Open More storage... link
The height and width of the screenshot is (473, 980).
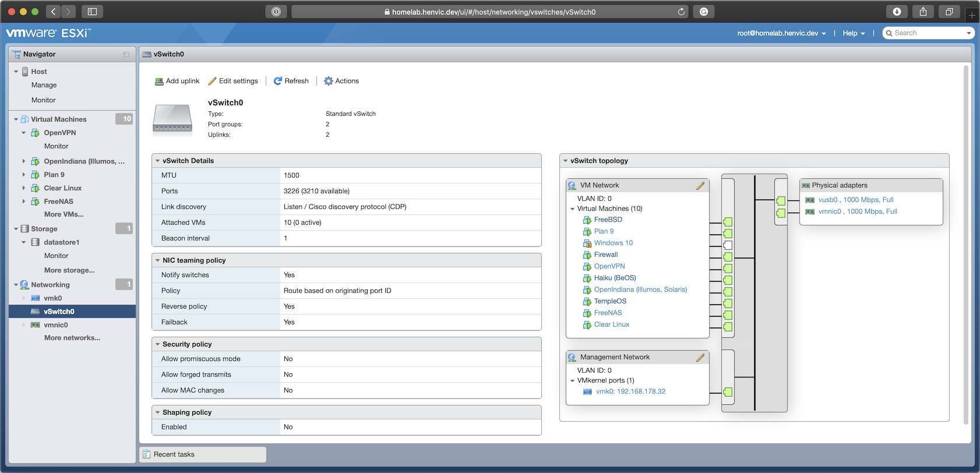click(69, 270)
